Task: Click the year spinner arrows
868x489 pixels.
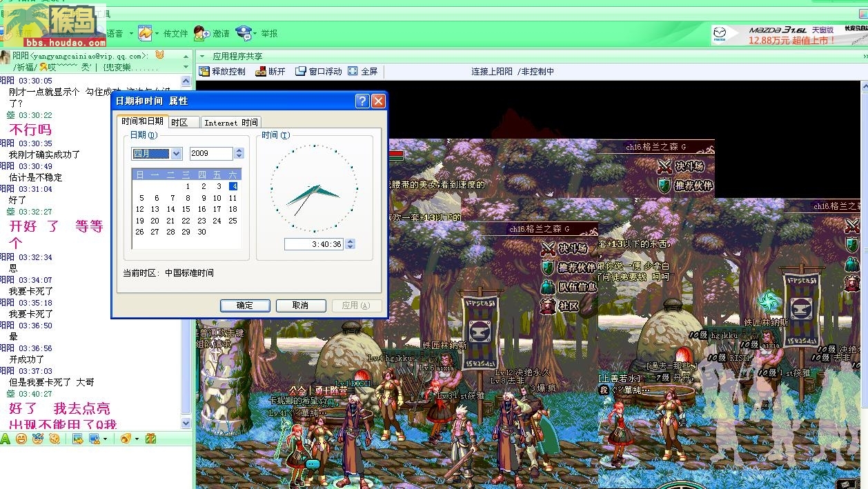Action: (x=239, y=154)
